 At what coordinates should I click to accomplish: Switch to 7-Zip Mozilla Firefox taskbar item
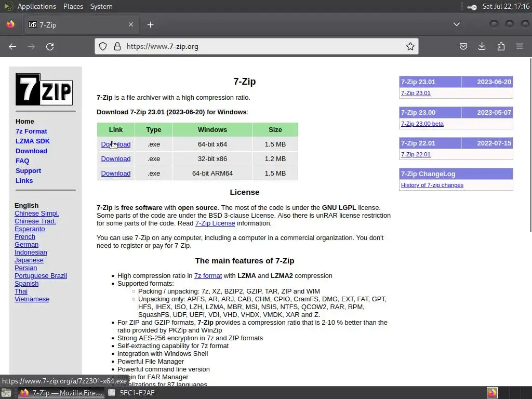point(61,393)
